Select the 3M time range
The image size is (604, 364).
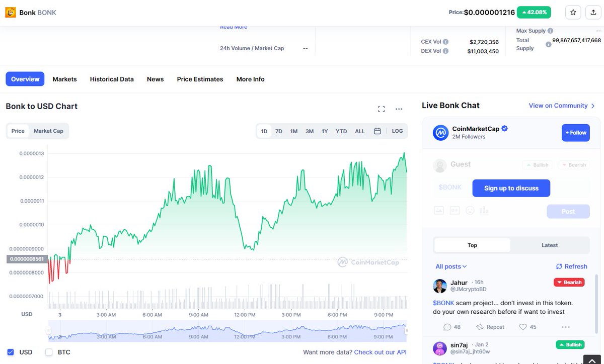tap(310, 131)
